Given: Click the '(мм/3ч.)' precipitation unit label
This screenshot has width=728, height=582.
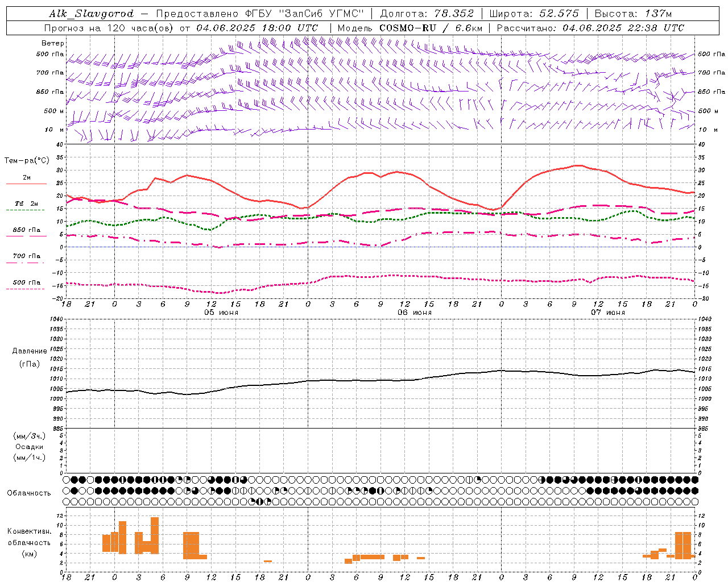Looking at the screenshot, I should tap(30, 436).
